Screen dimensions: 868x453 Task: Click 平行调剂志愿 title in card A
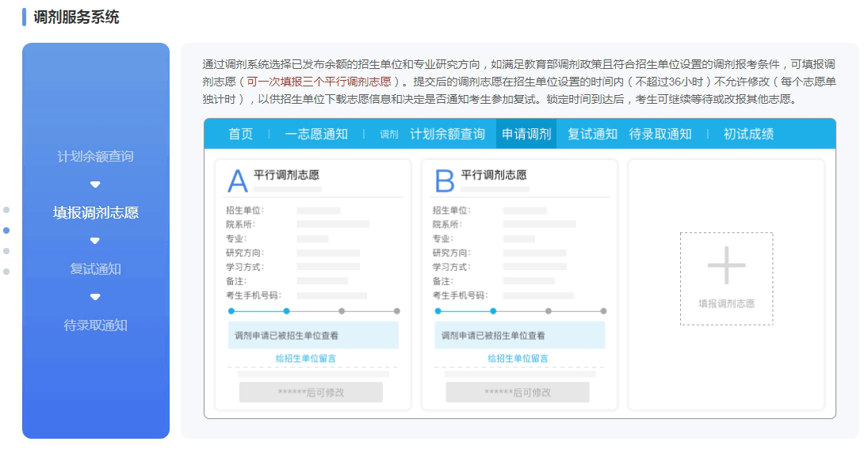click(286, 175)
